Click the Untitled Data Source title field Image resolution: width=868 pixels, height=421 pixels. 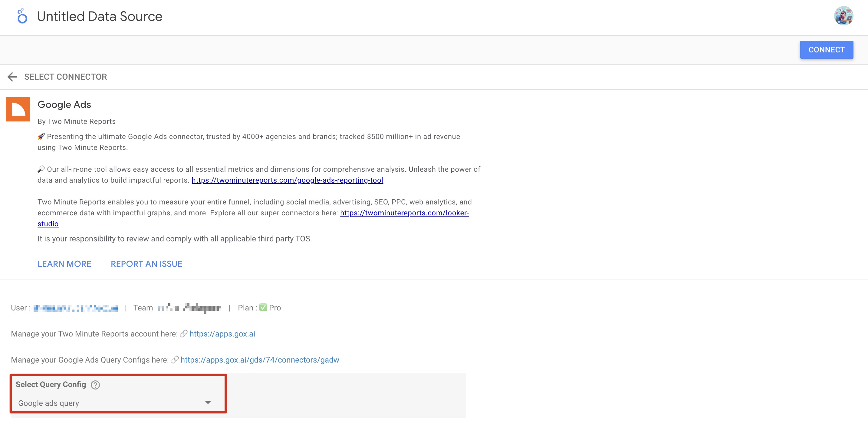(x=99, y=16)
